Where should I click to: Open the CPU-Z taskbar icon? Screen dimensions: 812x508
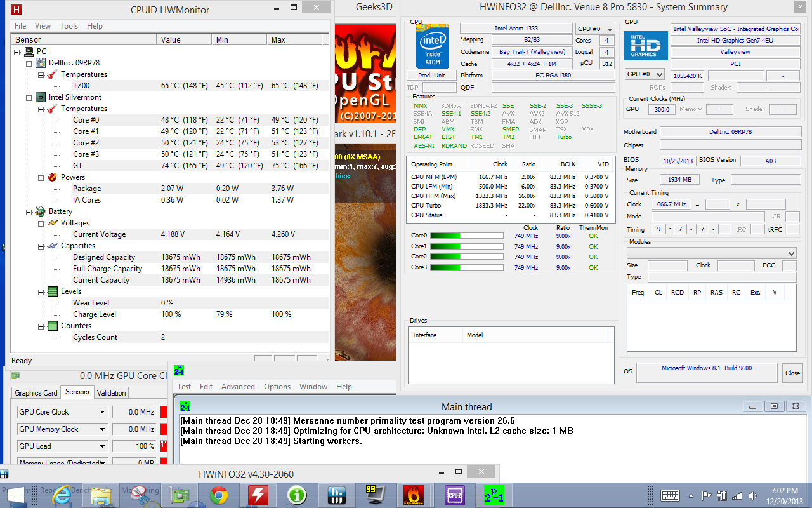point(454,495)
